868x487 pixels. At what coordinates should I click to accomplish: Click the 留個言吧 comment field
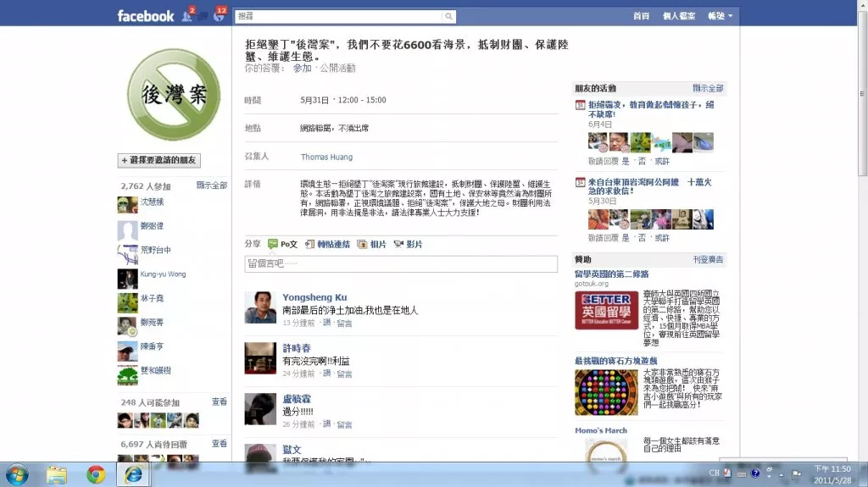(401, 264)
